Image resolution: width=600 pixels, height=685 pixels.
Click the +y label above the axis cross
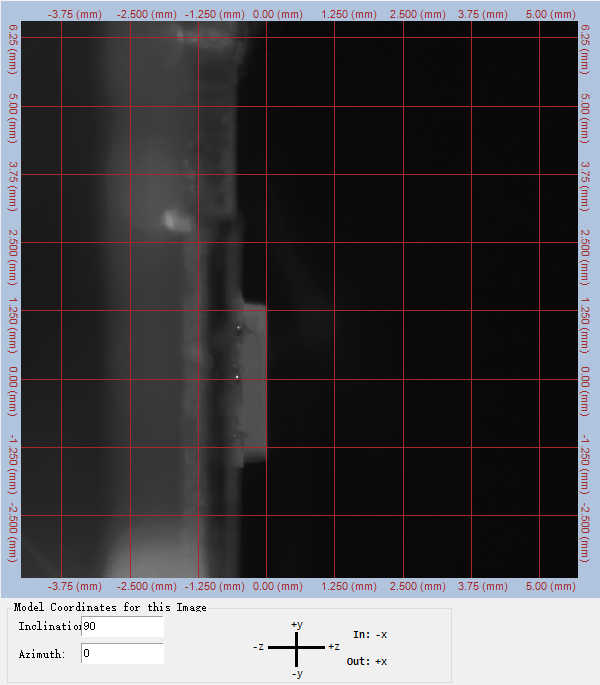(296, 624)
